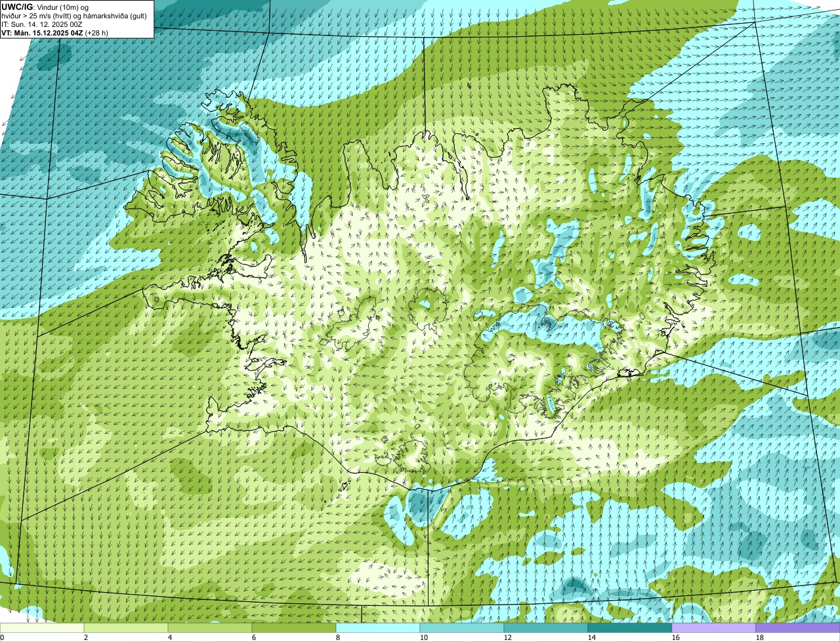840x642 pixels.
Task: Click the 16–18 m/s light purple legend swatch
Action: (714, 628)
